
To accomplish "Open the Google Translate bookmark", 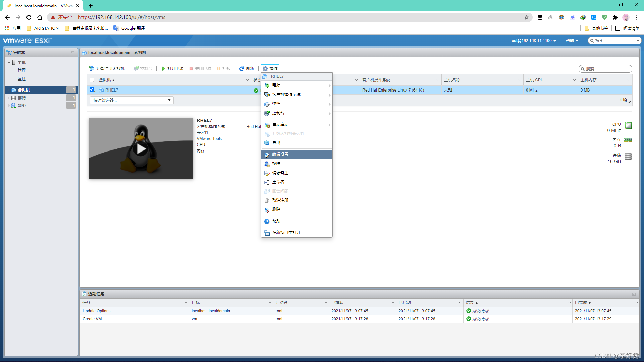I will click(129, 28).
